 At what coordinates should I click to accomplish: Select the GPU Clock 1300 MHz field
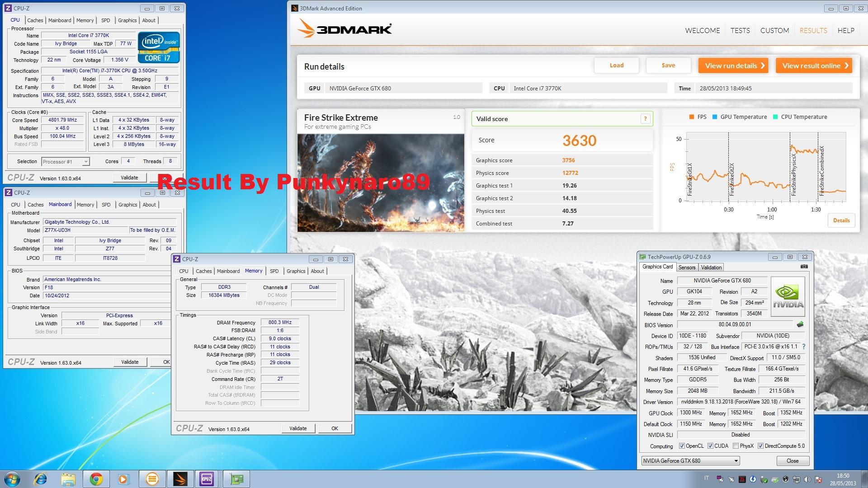(x=691, y=413)
